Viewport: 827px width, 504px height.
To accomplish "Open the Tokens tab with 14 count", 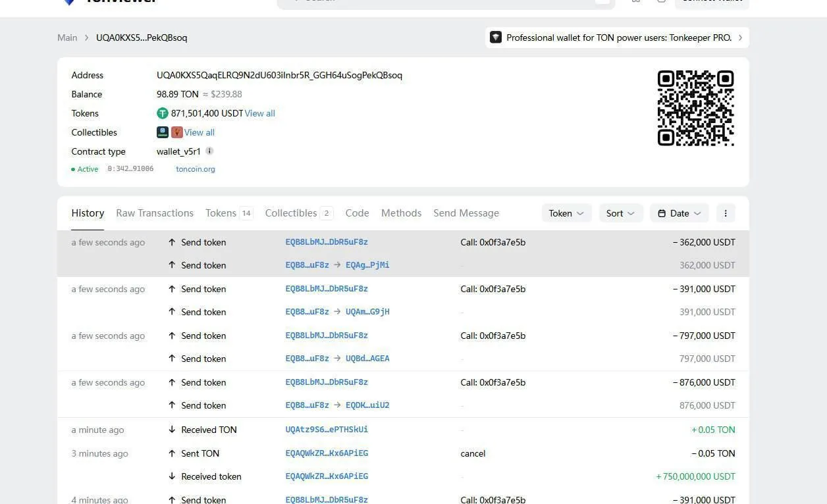I will [229, 213].
